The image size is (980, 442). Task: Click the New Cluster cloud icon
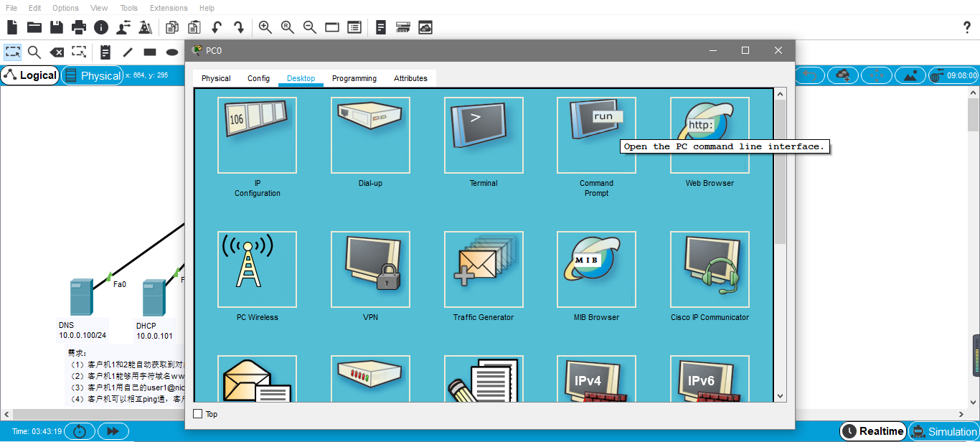point(844,75)
